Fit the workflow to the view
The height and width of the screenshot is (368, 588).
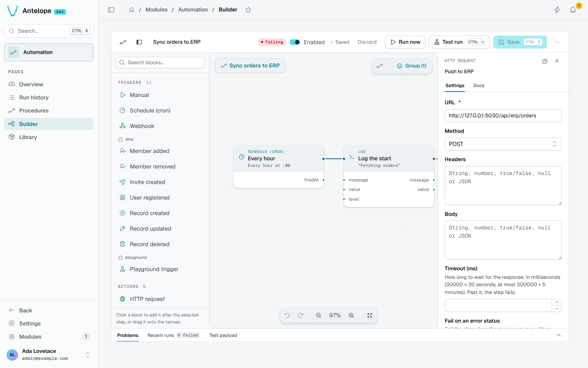(x=370, y=316)
